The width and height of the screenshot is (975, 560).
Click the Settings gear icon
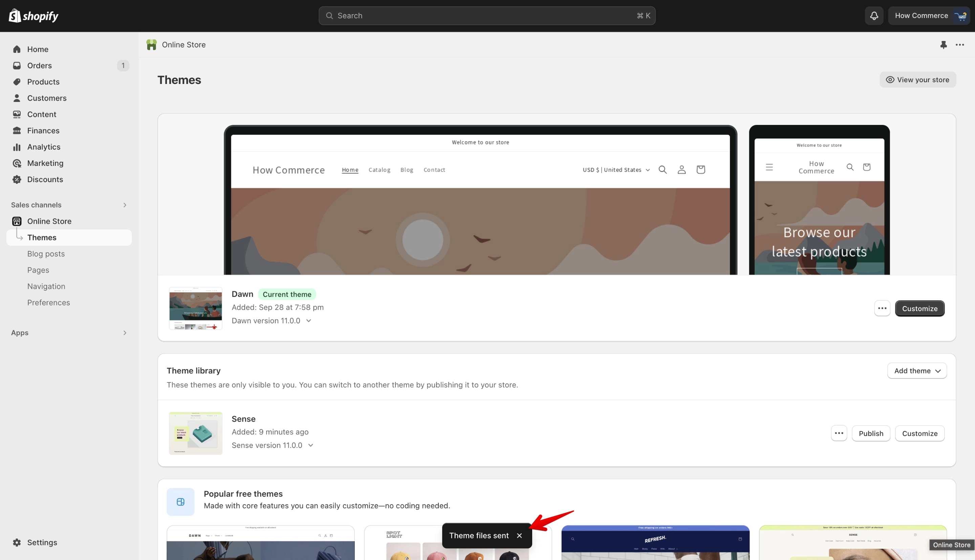(x=17, y=542)
